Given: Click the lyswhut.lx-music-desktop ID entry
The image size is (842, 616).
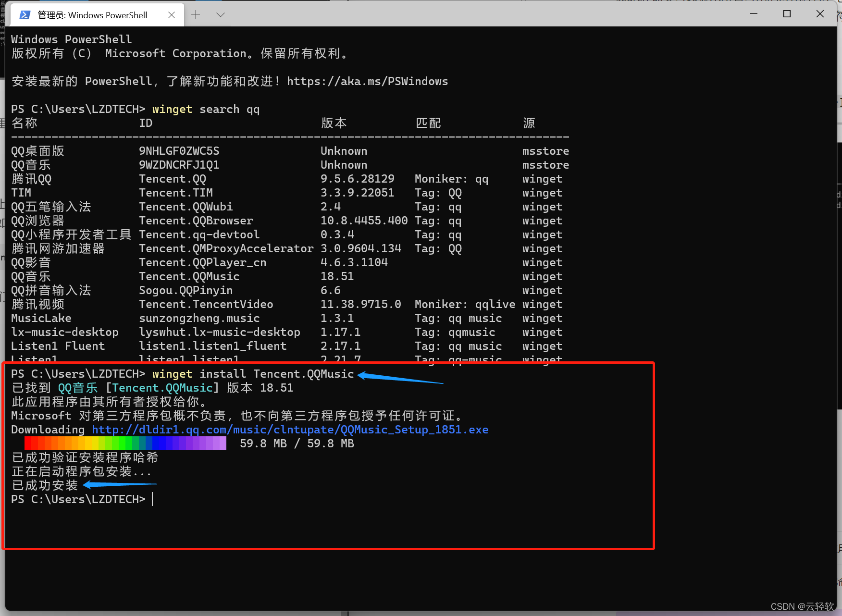Looking at the screenshot, I should pos(220,333).
